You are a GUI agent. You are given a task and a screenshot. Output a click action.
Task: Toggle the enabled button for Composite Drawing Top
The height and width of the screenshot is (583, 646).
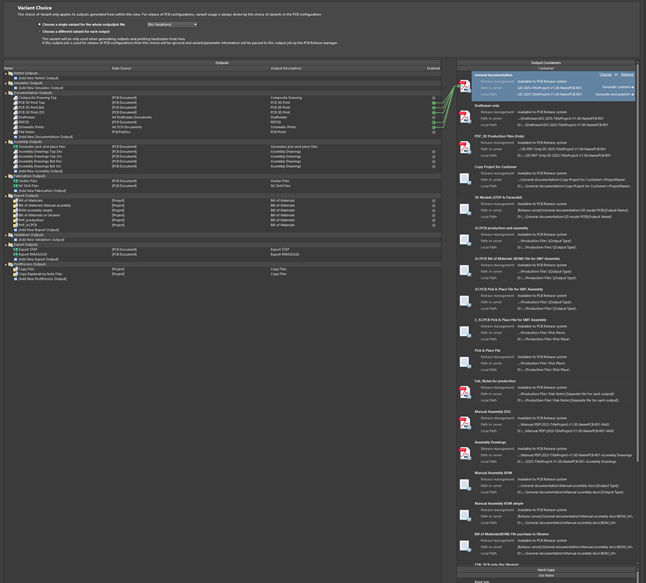pos(433,98)
